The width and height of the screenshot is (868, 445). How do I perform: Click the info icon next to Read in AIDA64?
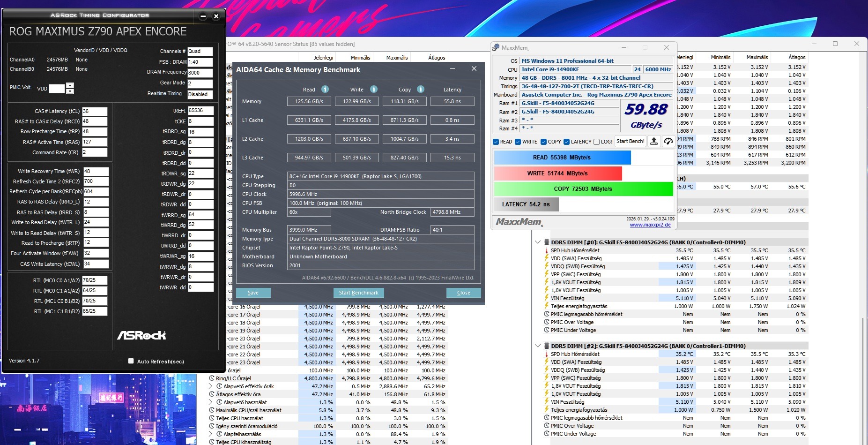pos(325,89)
